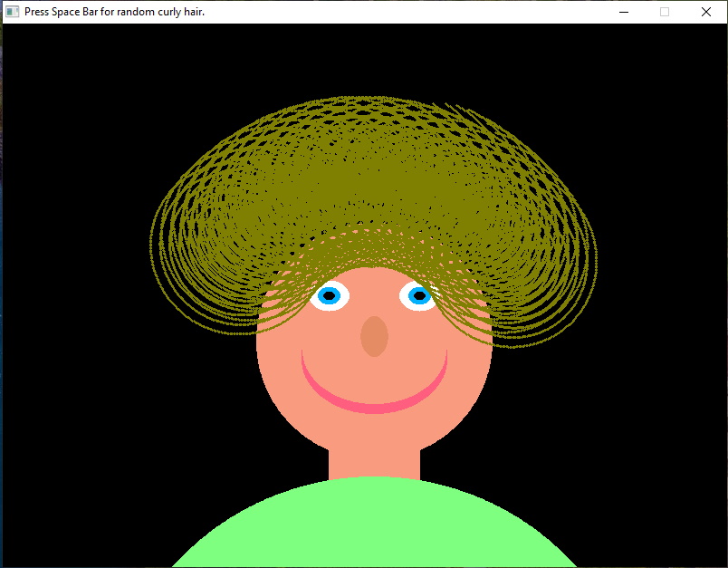The height and width of the screenshot is (568, 728).
Task: Close the curly hair window
Action: tap(706, 12)
